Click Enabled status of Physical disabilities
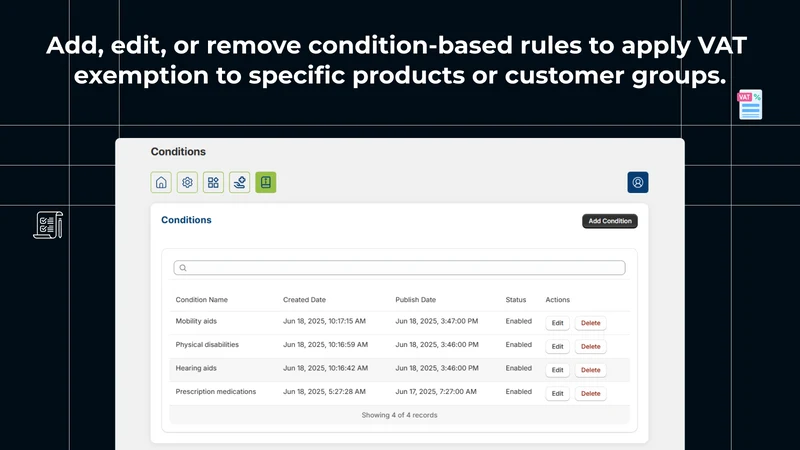The width and height of the screenshot is (800, 450). 518,344
